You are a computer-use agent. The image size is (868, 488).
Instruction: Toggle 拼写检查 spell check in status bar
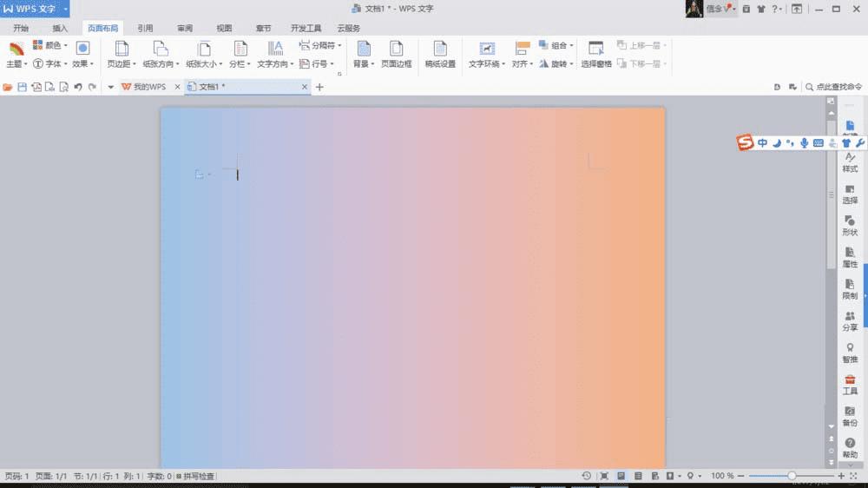(195, 476)
